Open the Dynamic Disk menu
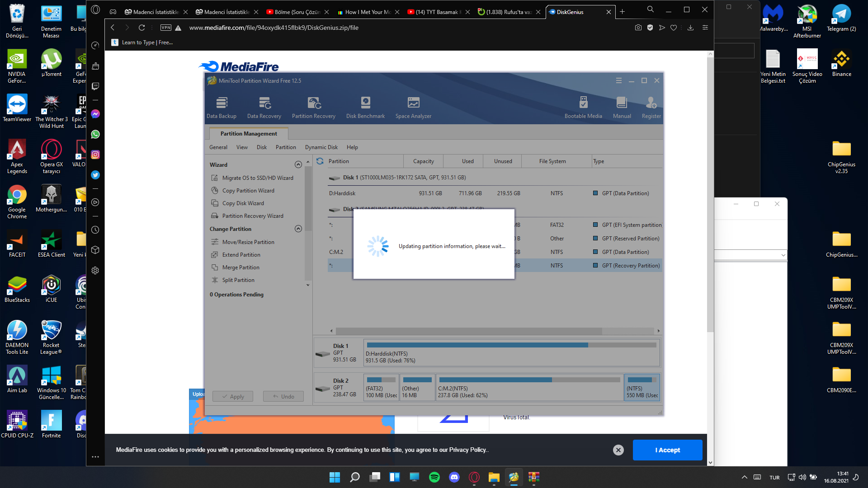The image size is (868, 488). [x=321, y=147]
